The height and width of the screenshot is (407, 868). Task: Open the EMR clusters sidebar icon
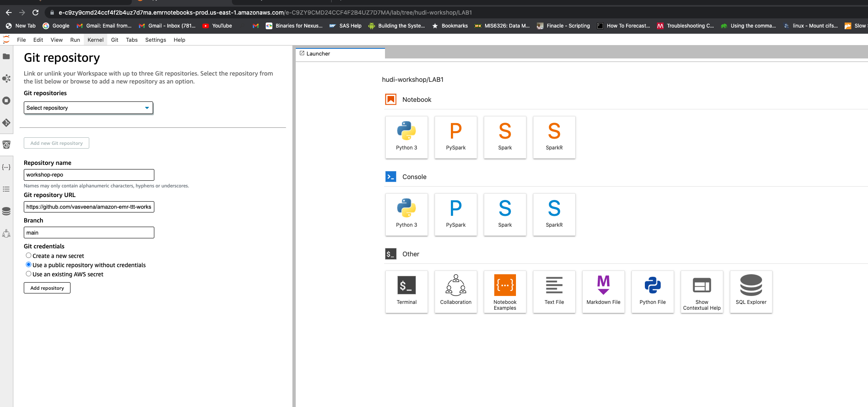pos(6,78)
